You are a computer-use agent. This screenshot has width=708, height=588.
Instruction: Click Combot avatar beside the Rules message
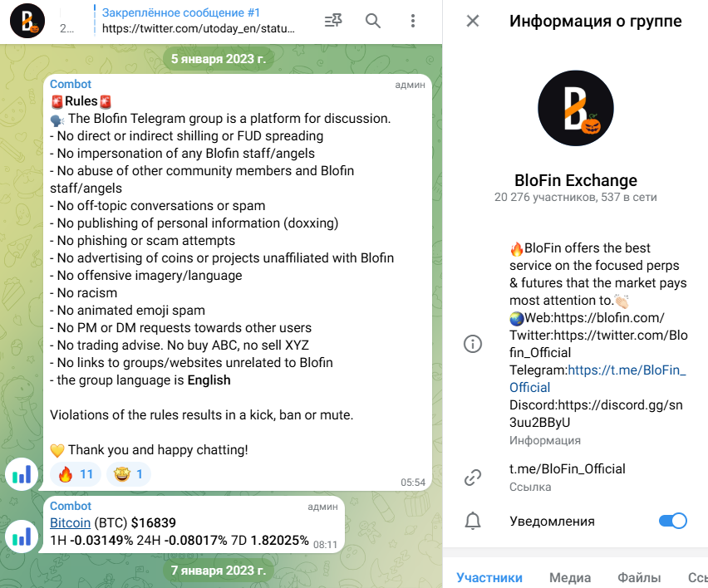point(22,473)
